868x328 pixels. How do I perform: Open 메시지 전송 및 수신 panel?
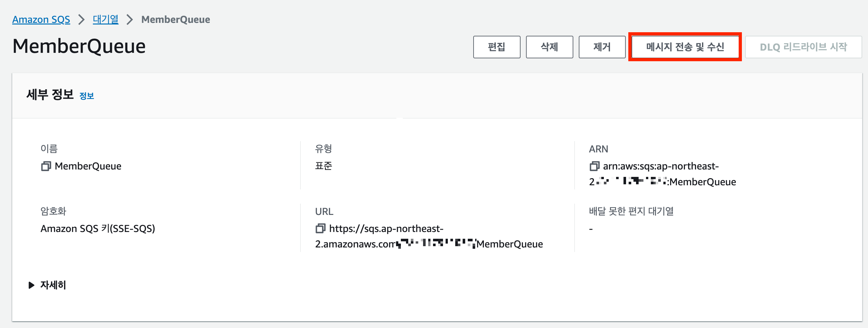coord(685,47)
